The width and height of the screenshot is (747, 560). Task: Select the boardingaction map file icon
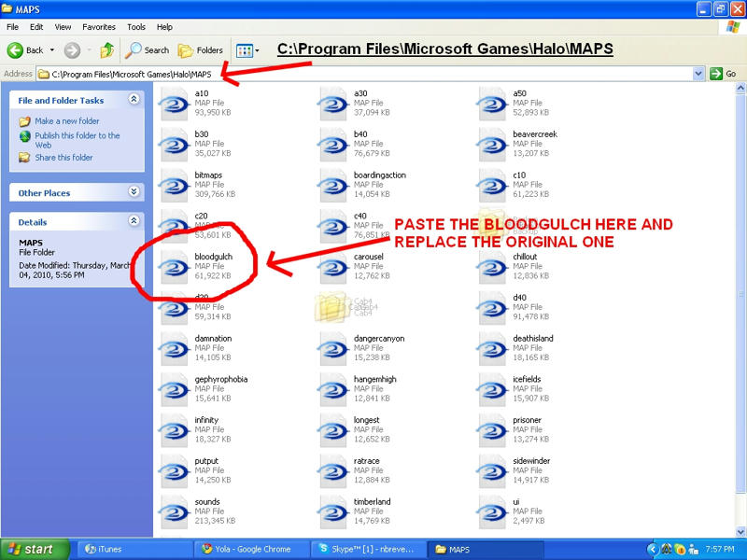pyautogui.click(x=334, y=185)
